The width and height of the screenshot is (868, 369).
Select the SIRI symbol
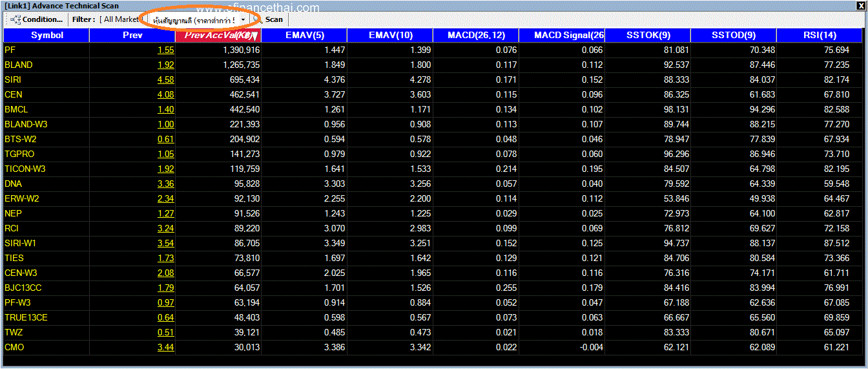(x=13, y=79)
